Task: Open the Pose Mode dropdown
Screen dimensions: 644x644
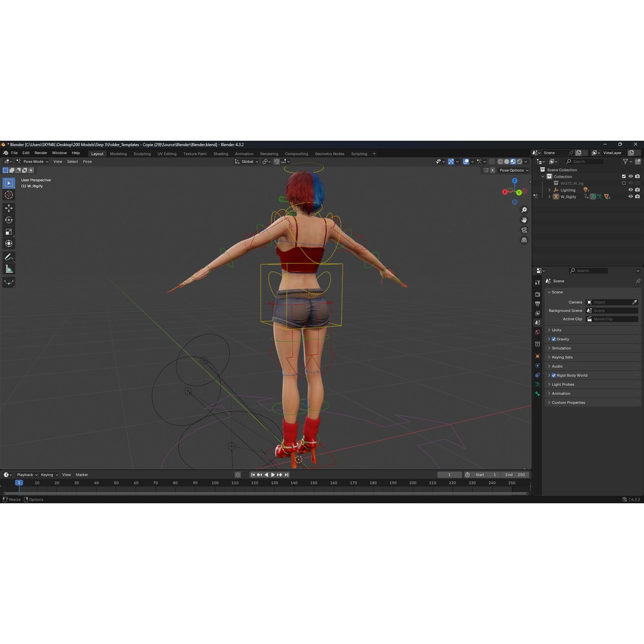Action: click(32, 162)
